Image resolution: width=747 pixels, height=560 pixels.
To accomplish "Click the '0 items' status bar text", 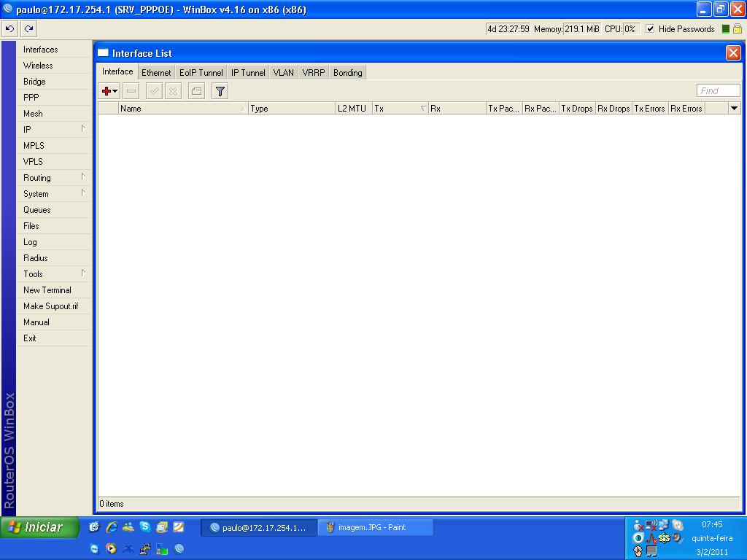I will [112, 503].
